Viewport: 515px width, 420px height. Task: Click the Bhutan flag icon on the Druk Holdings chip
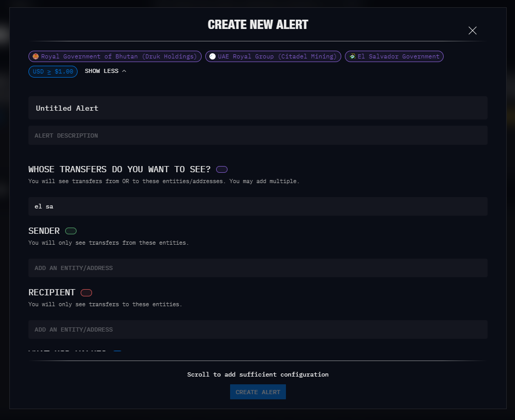coord(36,56)
